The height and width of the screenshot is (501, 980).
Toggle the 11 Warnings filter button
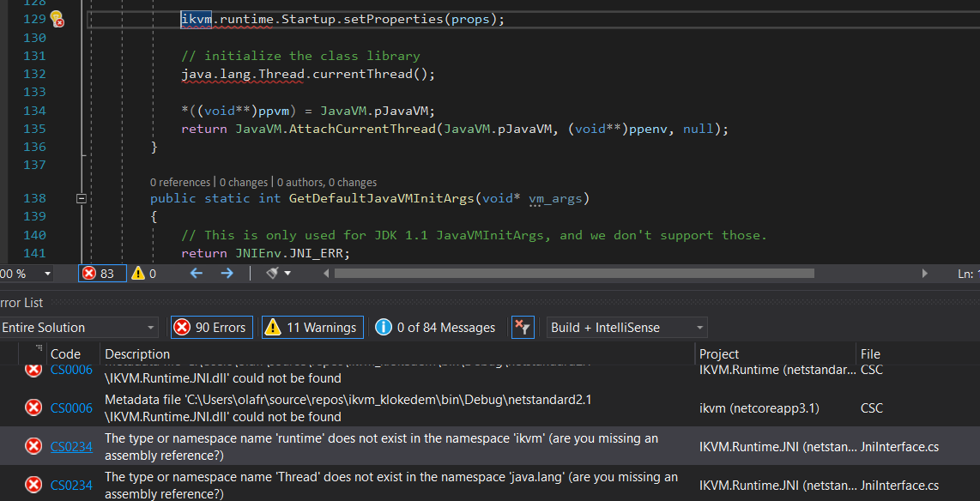tap(312, 327)
